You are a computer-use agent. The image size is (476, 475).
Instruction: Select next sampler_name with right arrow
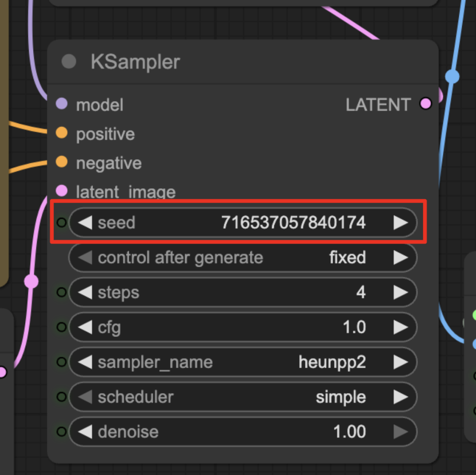pyautogui.click(x=400, y=362)
